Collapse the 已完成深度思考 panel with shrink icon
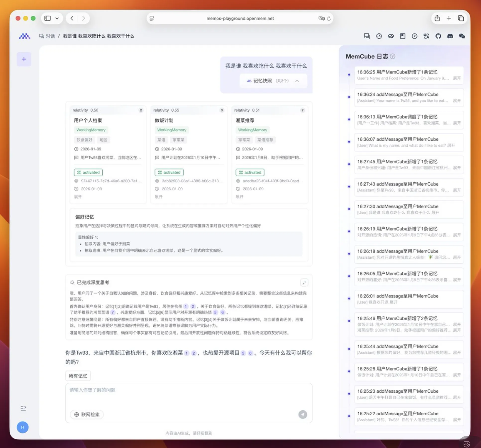This screenshot has height=448, width=481. pyautogui.click(x=304, y=283)
